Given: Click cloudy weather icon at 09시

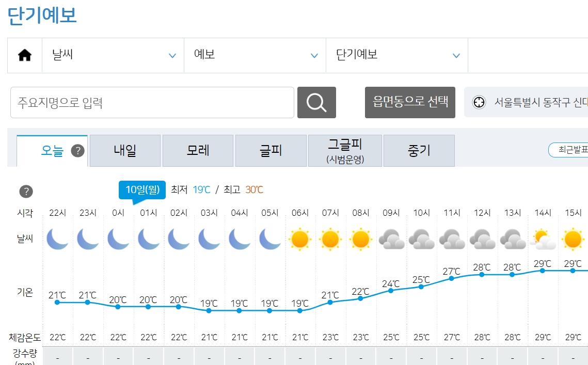Looking at the screenshot, I should [x=391, y=240].
